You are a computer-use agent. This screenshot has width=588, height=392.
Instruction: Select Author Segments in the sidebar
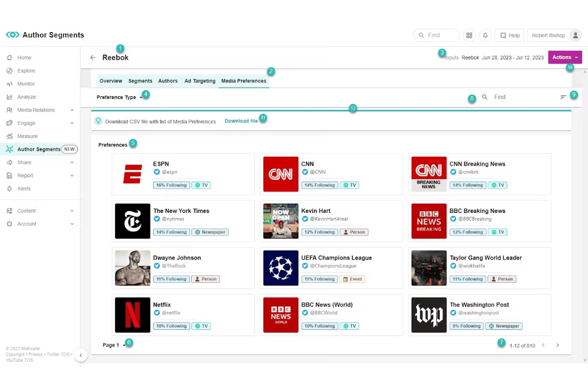tap(39, 149)
